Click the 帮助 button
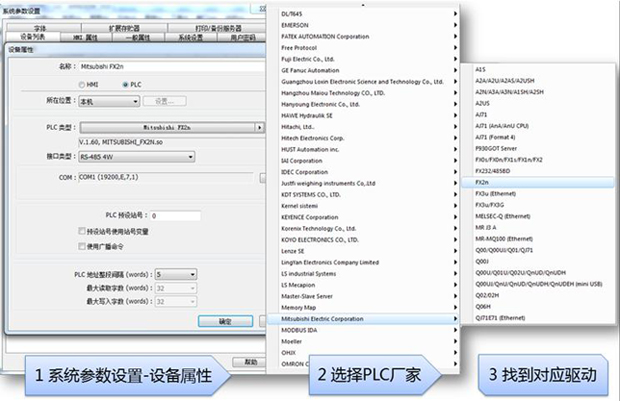 coord(250,362)
